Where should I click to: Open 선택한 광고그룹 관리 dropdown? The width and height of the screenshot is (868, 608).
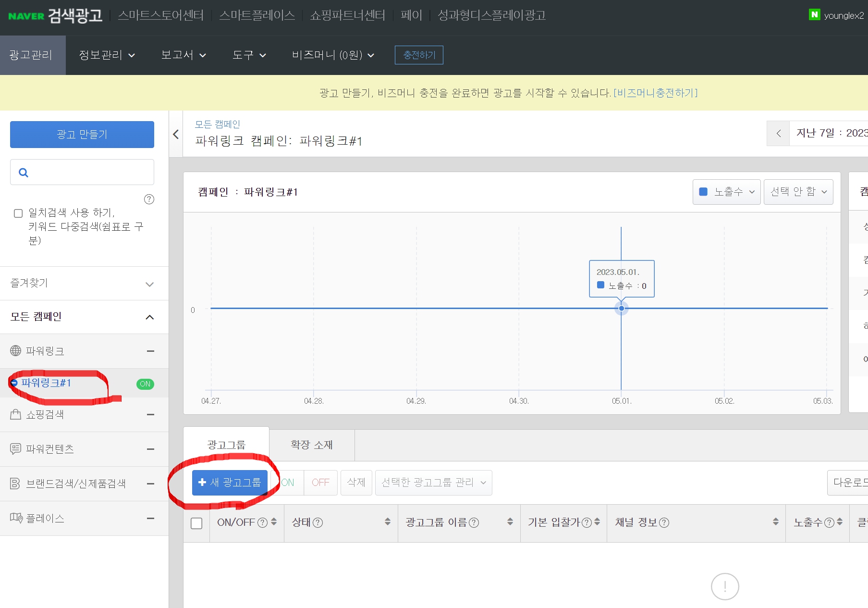433,483
